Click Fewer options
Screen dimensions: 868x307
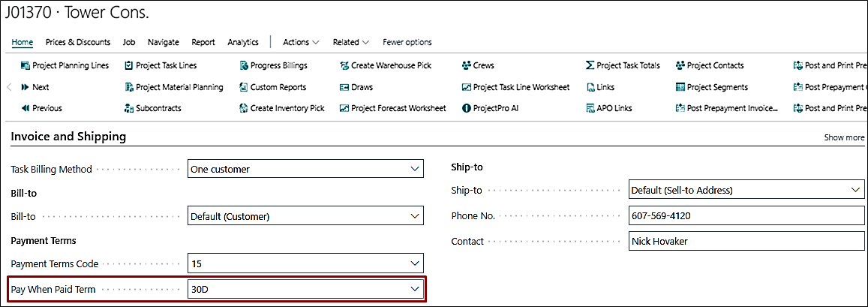pos(407,42)
